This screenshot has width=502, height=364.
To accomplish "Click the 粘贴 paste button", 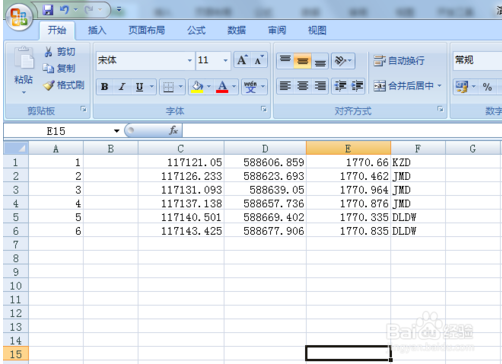I will (23, 70).
